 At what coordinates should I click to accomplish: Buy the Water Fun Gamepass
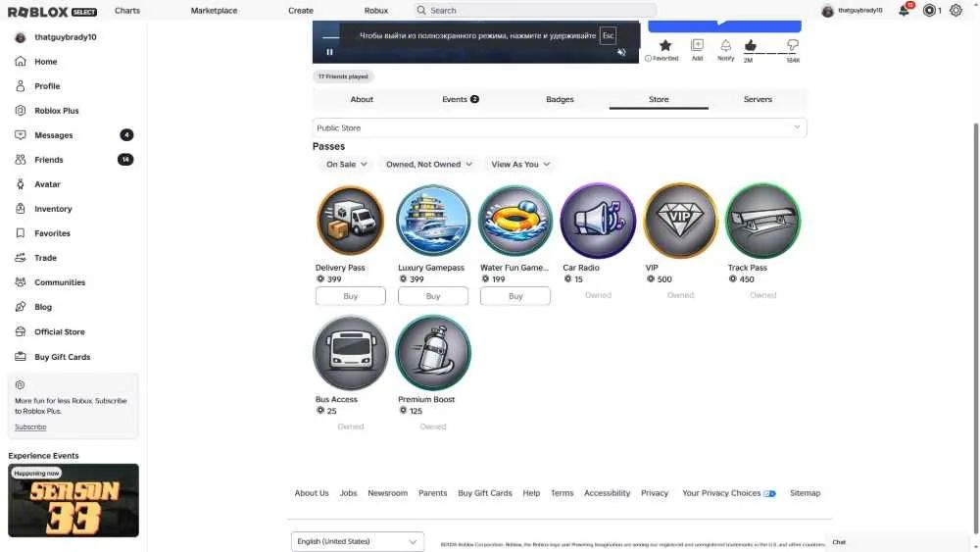(x=515, y=296)
